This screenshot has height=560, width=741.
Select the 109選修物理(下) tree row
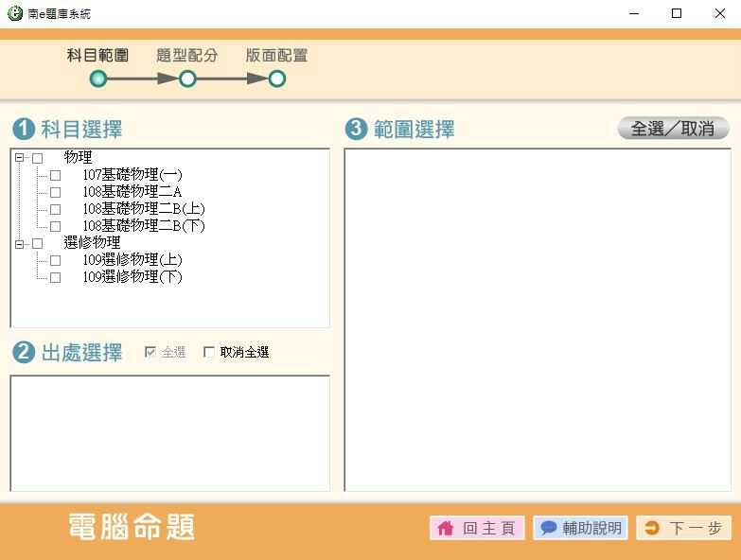(132, 277)
